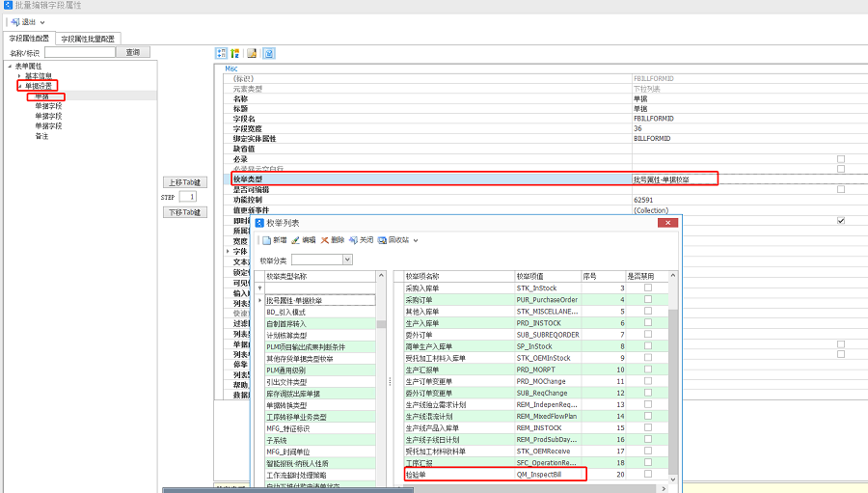Toggle 是否禁用 checkbox for 采购订单 row
The image size is (868, 493).
pyautogui.click(x=648, y=300)
